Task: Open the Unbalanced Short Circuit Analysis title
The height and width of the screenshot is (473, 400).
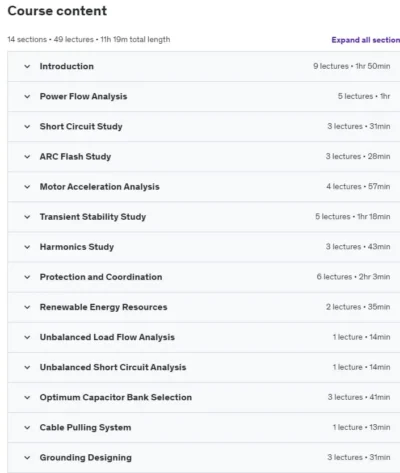Action: [x=113, y=367]
